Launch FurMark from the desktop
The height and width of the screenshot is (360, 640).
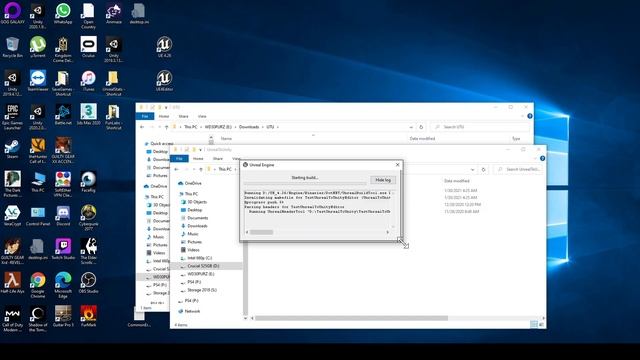pyautogui.click(x=88, y=317)
